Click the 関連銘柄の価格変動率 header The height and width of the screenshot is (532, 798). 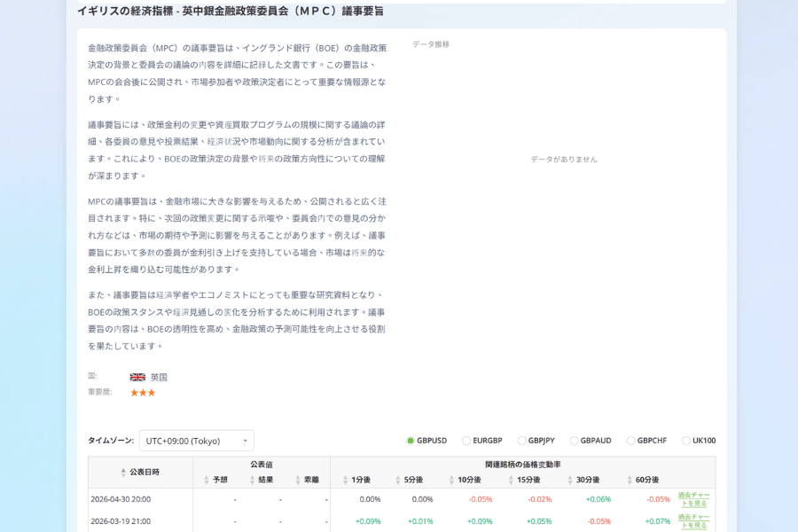click(522, 465)
